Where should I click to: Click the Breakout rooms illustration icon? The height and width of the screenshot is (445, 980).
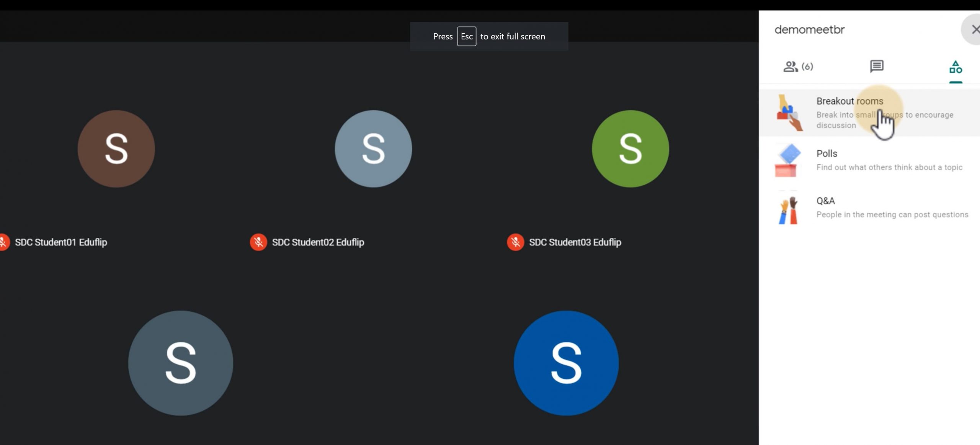pyautogui.click(x=788, y=113)
